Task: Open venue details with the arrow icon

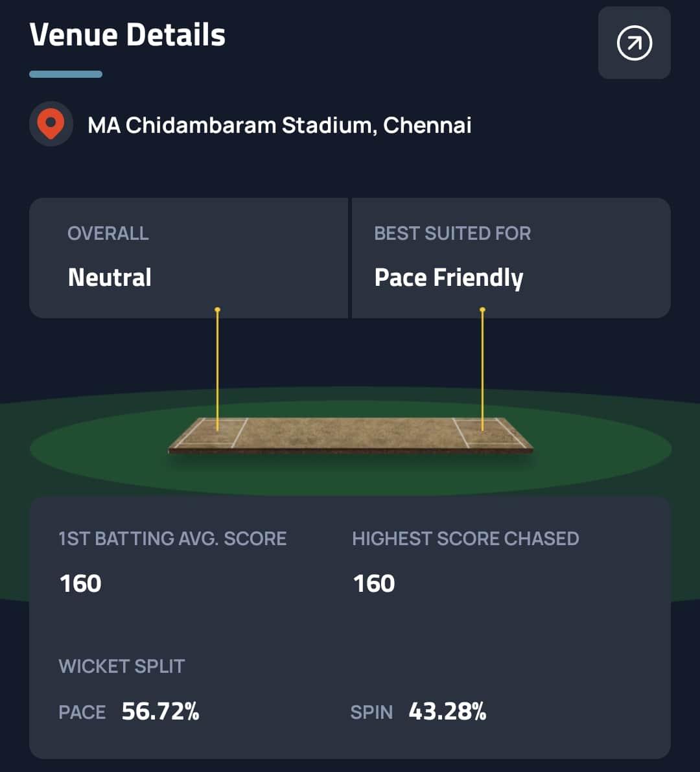Action: (x=634, y=43)
